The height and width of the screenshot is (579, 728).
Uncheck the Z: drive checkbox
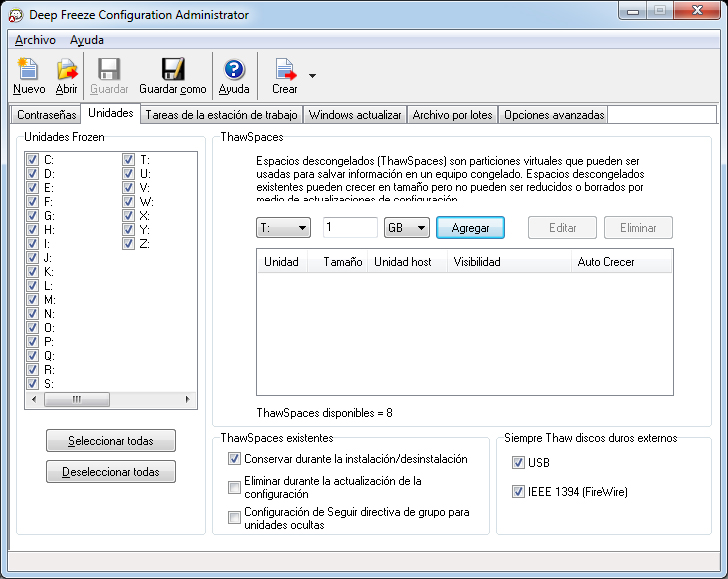coord(129,243)
